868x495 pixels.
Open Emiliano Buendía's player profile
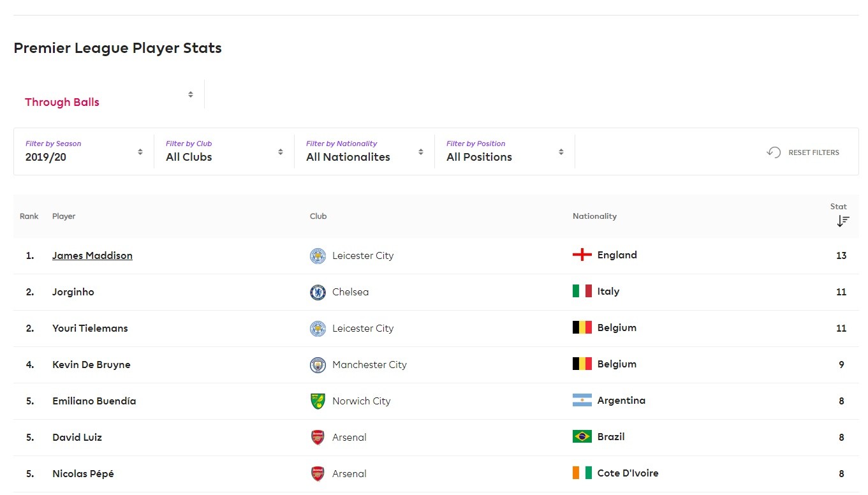[94, 401]
